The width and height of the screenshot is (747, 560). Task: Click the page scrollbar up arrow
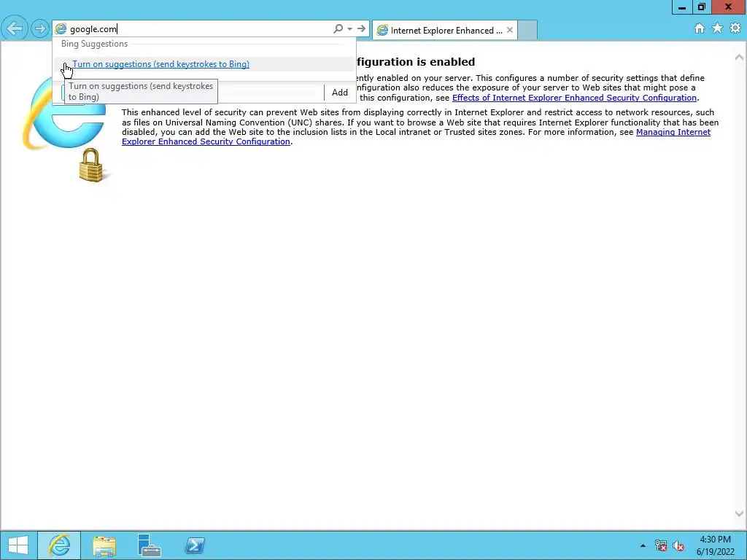point(739,57)
